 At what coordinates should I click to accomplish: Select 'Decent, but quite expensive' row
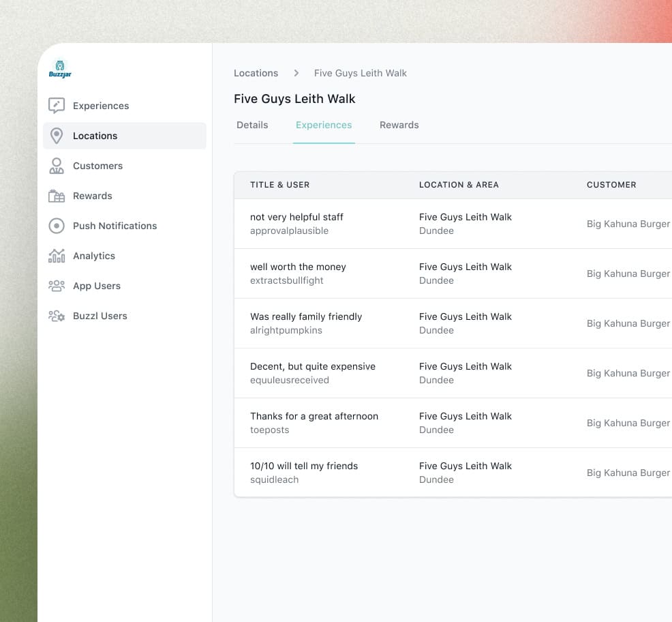coord(313,366)
